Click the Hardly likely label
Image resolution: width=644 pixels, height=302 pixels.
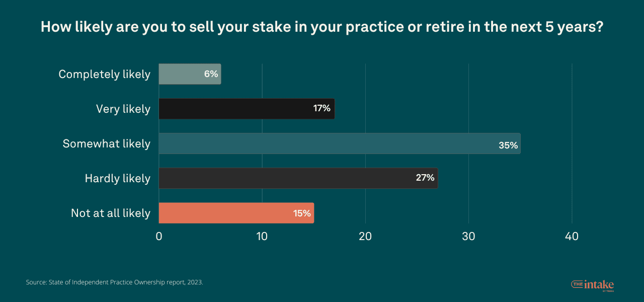tap(117, 179)
